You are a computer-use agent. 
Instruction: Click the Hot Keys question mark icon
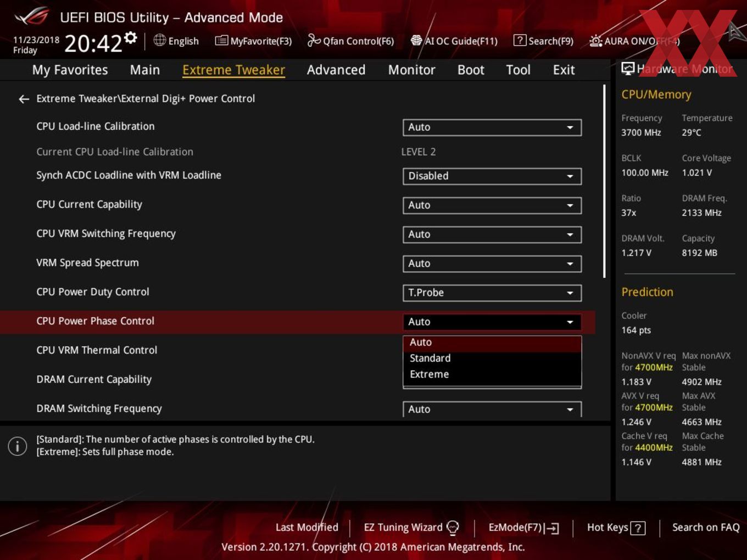coord(638,528)
